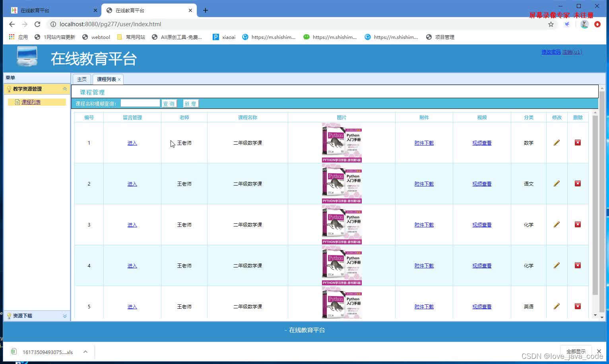Open a new browser tab with plus
The image size is (609, 364).
[x=206, y=10]
